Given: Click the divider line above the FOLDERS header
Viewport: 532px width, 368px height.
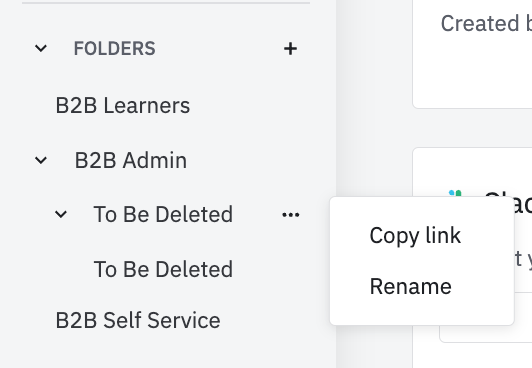Looking at the screenshot, I should pos(166,3).
